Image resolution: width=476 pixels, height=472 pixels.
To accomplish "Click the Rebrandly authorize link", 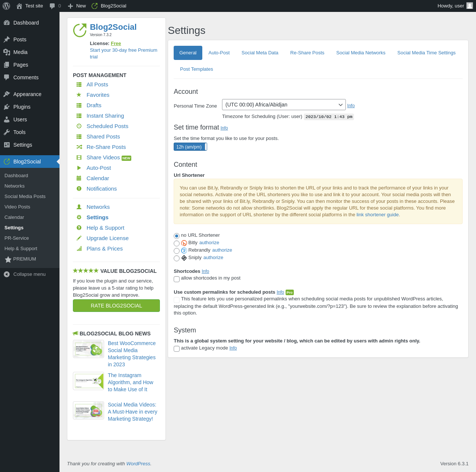I will coord(222,250).
